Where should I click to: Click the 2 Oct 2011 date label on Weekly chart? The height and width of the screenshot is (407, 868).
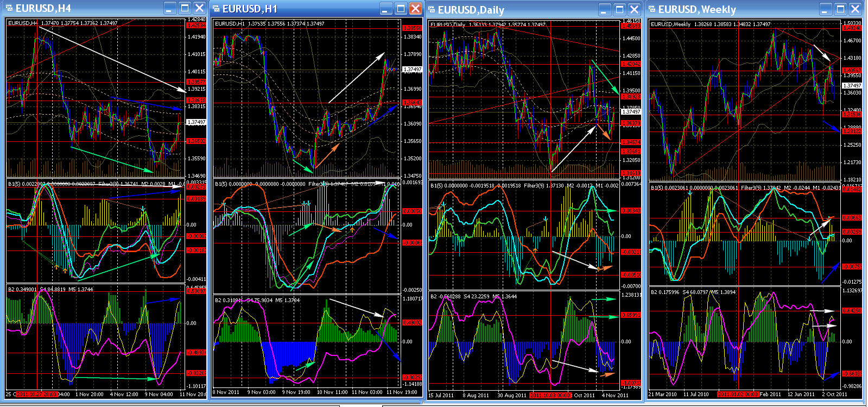click(x=835, y=395)
